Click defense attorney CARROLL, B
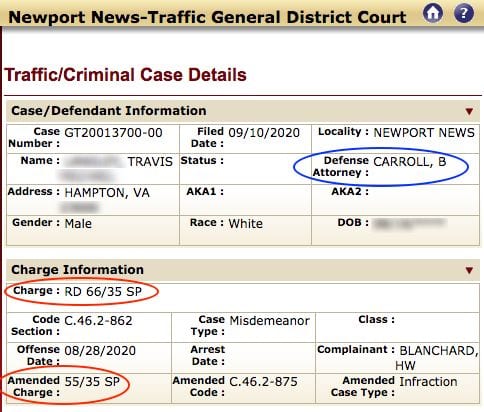The width and height of the screenshot is (484, 412). point(410,162)
